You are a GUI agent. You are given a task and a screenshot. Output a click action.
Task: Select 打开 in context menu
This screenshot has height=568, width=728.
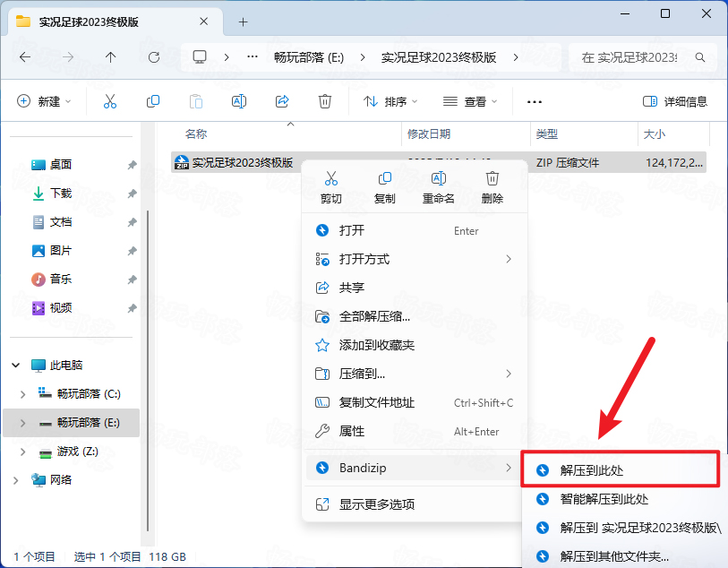415,230
